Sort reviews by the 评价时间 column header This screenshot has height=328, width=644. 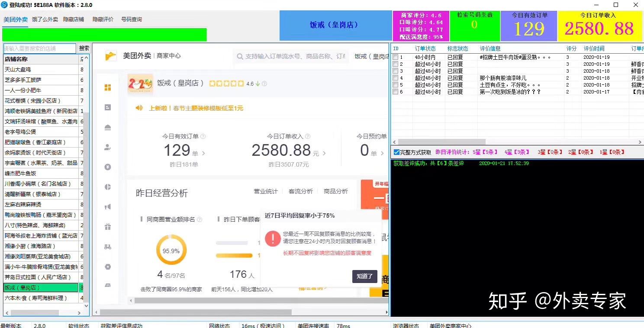594,48
